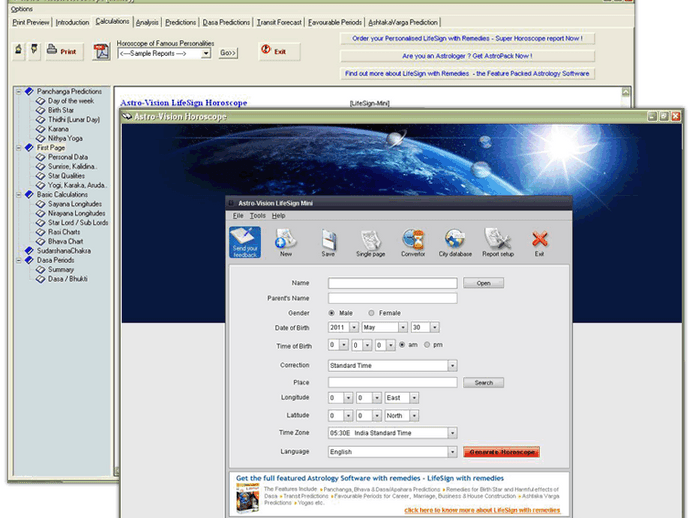Open the Convertor tool
Viewport: 690px width, 518px height.
pyautogui.click(x=413, y=242)
